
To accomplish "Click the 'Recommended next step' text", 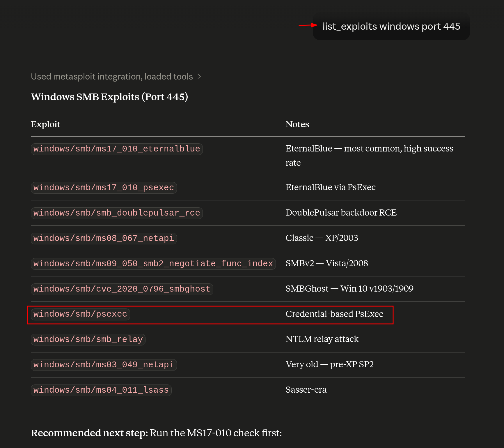I will click(x=89, y=433).
